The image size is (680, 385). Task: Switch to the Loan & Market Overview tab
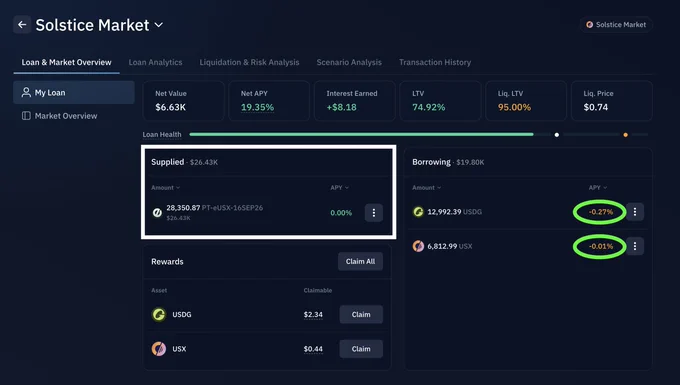pos(66,62)
